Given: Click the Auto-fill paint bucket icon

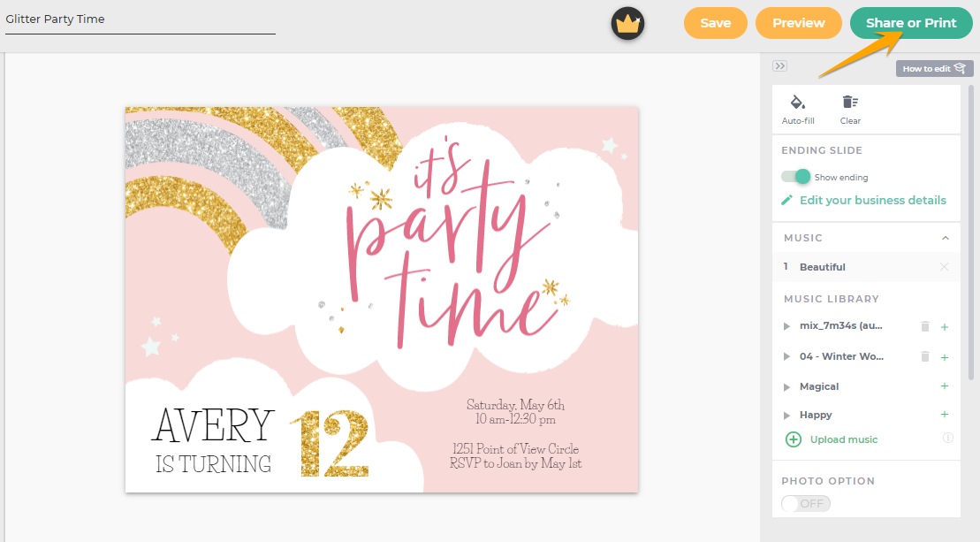Looking at the screenshot, I should click(797, 102).
